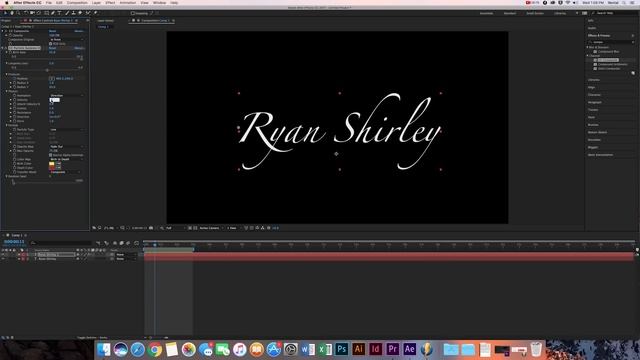Select the Rectangle shape tool
Viewport: 640px width, 360px height.
[46, 13]
